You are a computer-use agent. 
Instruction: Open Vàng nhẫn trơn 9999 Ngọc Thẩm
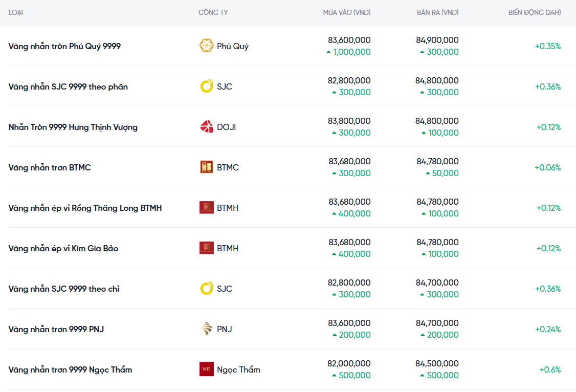click(x=70, y=369)
